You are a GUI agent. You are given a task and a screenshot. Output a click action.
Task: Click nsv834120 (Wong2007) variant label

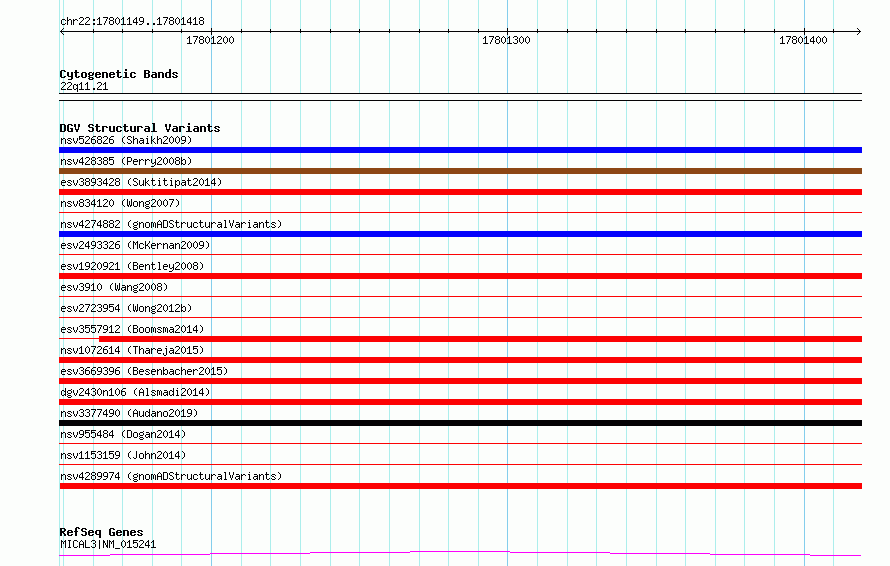120,203
